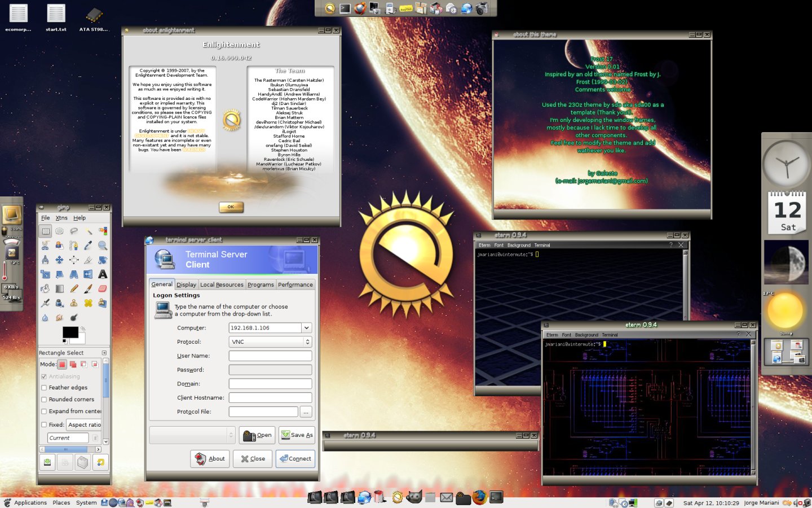Check the Fixed option checkbox

tap(44, 425)
